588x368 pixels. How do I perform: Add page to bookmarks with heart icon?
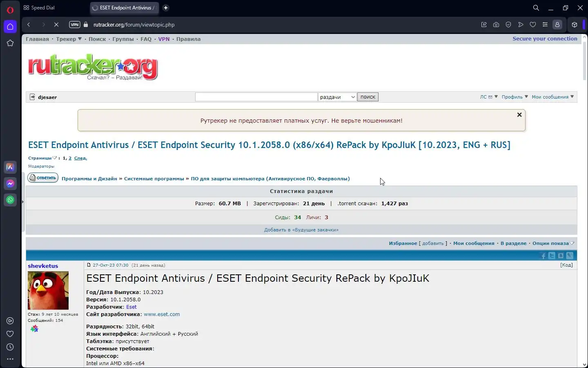click(x=533, y=25)
